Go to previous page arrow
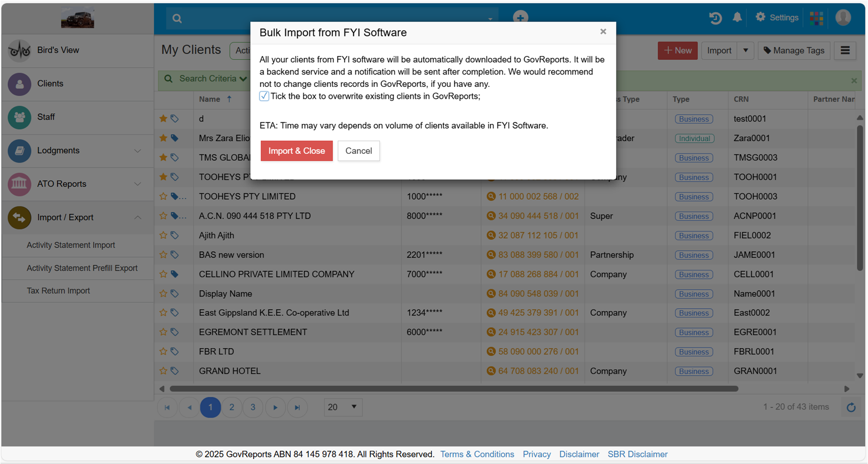The height and width of the screenshot is (464, 868). 189,408
